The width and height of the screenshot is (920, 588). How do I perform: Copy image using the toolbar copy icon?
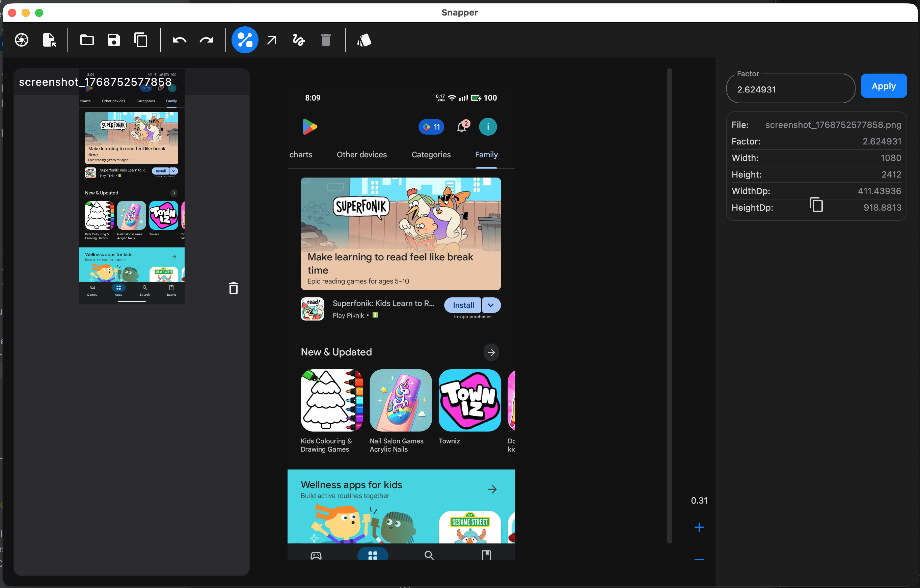[x=141, y=40]
